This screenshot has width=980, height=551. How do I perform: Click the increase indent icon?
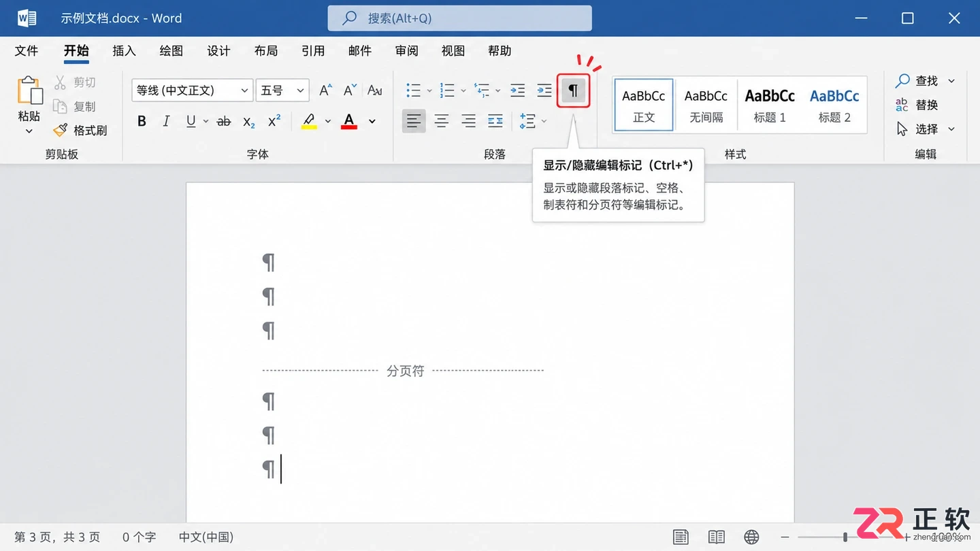[544, 90]
